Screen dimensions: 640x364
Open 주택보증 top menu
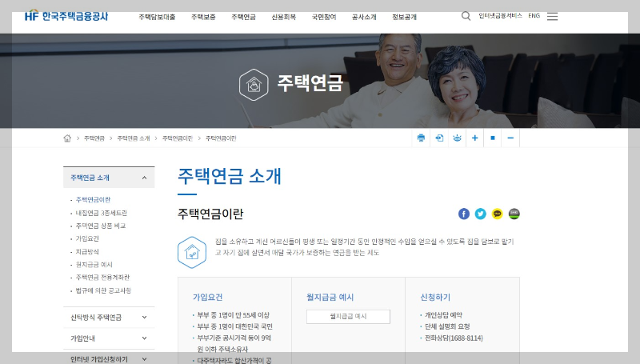click(x=203, y=17)
